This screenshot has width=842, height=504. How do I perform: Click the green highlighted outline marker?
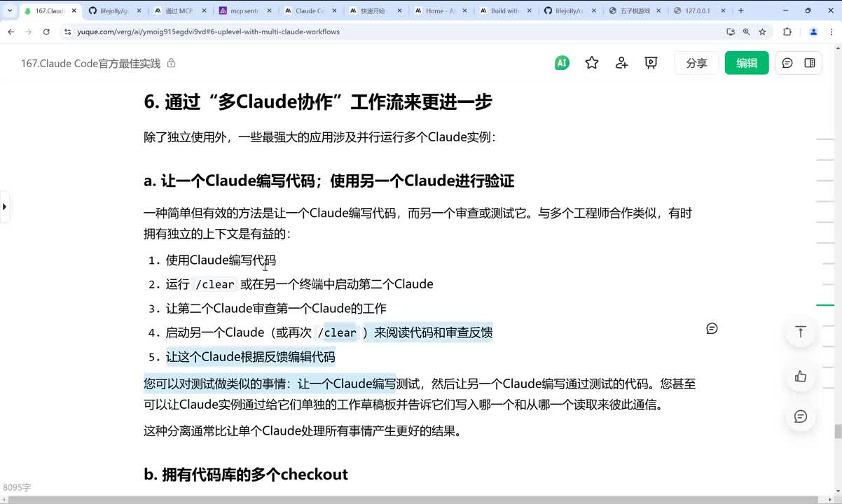pyautogui.click(x=825, y=305)
